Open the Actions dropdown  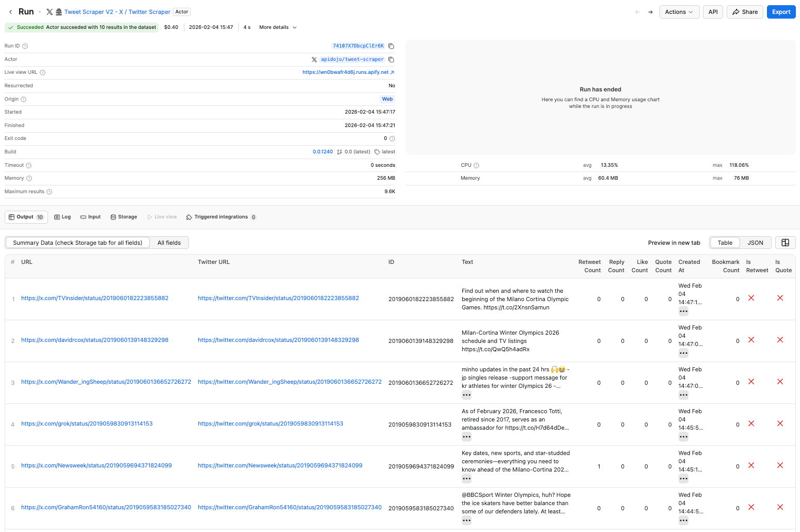point(679,11)
